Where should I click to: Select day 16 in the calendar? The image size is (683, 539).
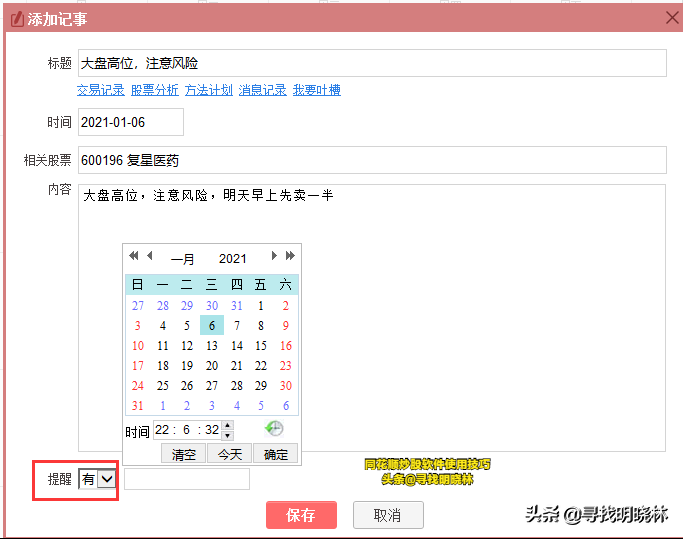pyautogui.click(x=285, y=346)
